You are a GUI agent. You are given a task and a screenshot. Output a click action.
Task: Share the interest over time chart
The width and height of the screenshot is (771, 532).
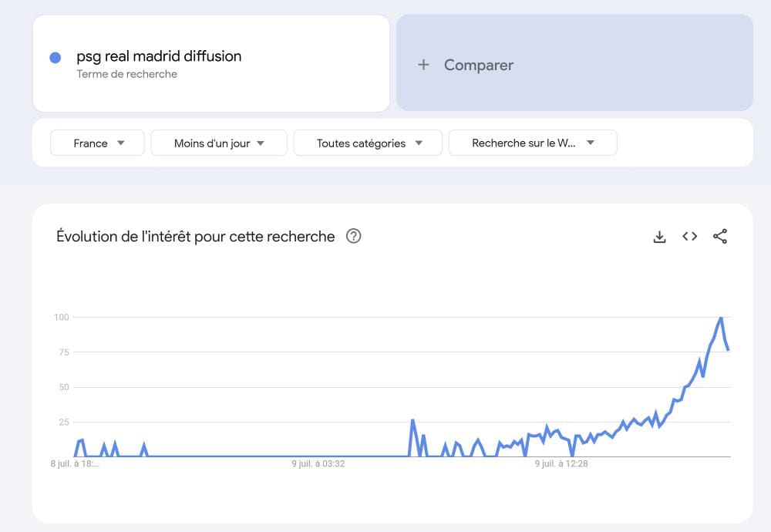coord(720,237)
